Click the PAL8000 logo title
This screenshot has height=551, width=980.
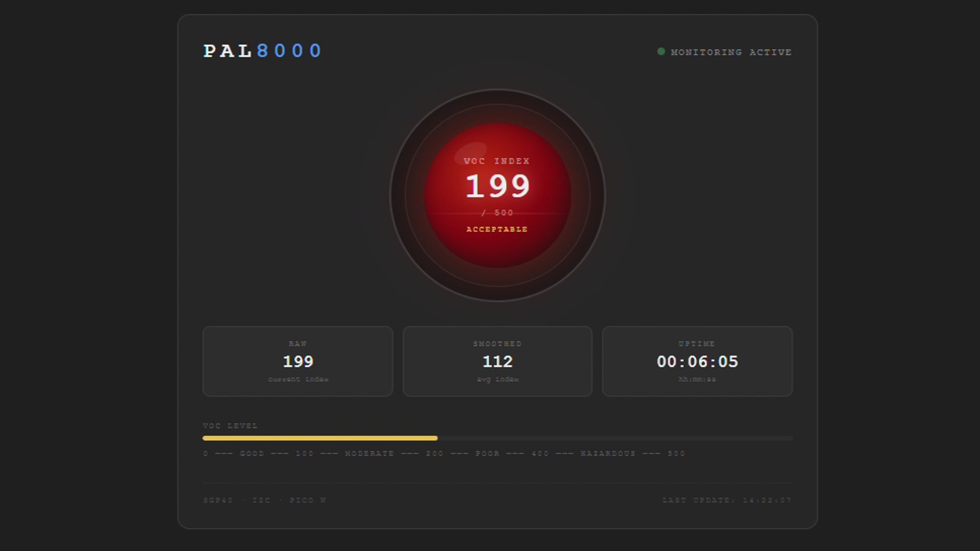click(x=262, y=51)
